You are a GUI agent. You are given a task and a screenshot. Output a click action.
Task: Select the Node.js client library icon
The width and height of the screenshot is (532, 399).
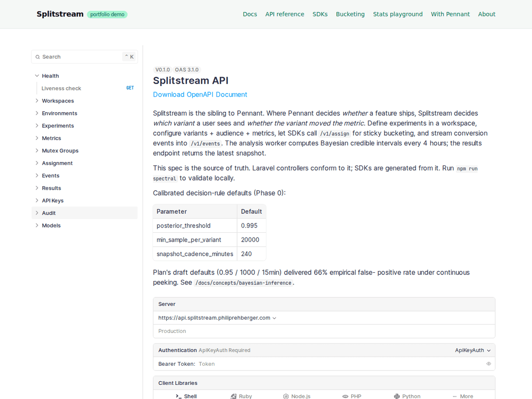286,396
